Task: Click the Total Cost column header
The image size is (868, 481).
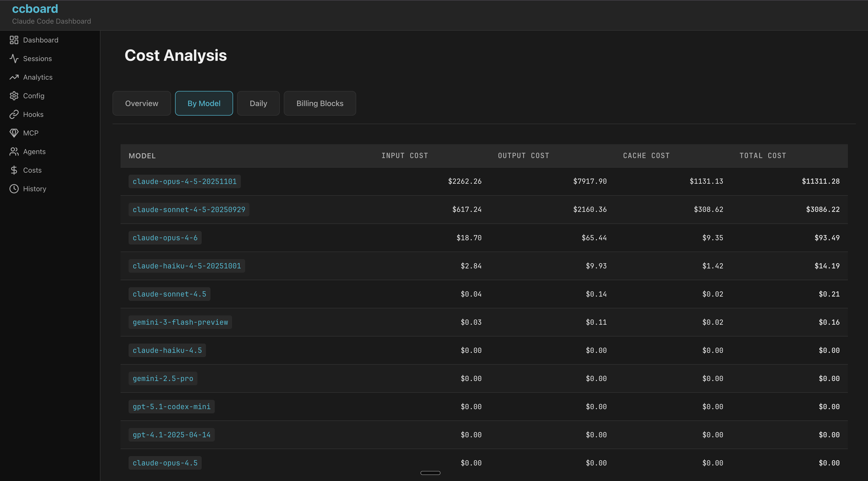Action: coord(763,156)
